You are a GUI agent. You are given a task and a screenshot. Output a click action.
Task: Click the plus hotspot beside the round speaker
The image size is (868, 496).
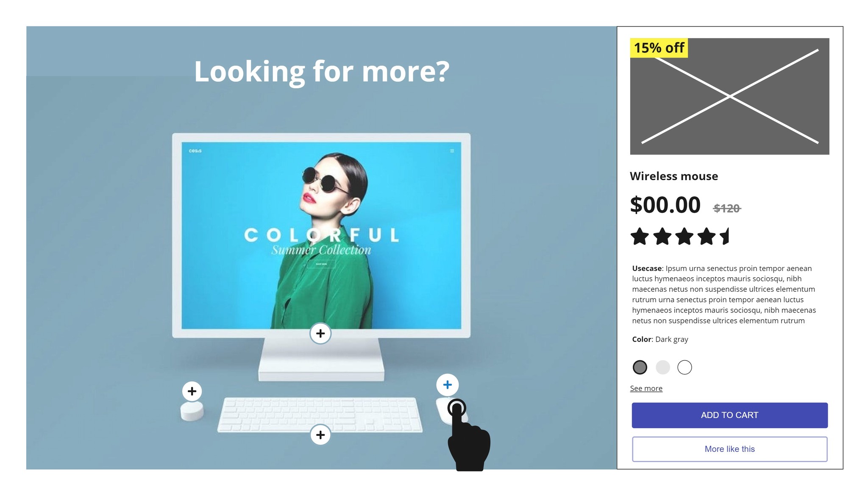tap(192, 391)
